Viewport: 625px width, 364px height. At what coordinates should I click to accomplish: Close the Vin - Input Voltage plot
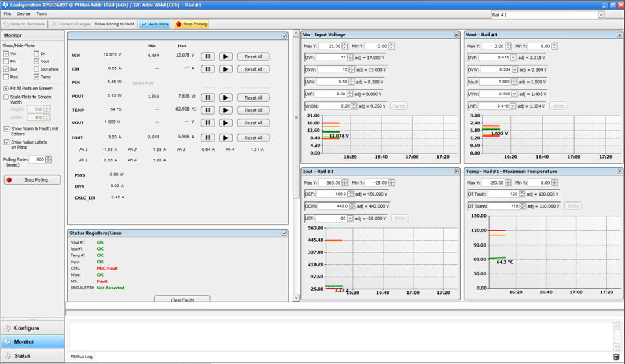click(456, 35)
